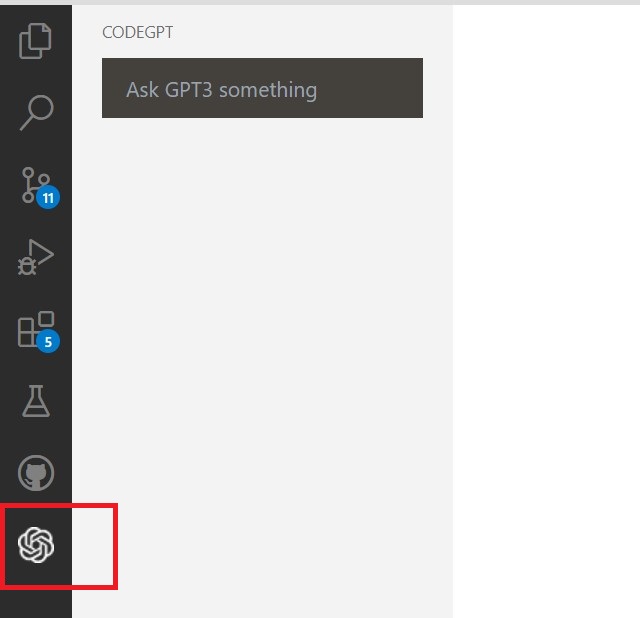
Task: Open the Testing flask view
Action: pyautogui.click(x=36, y=401)
